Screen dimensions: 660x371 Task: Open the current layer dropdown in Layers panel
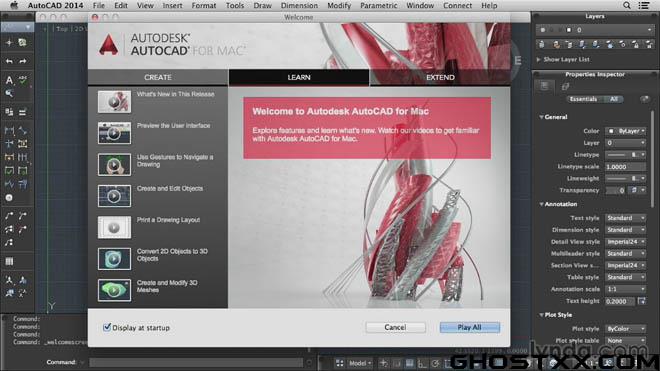[595, 30]
